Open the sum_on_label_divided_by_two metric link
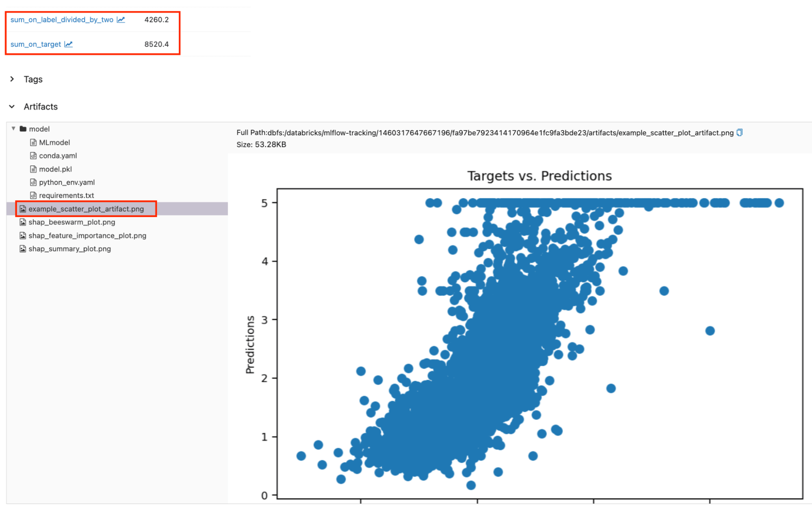Viewport: 812px width, 509px height. 62,20
